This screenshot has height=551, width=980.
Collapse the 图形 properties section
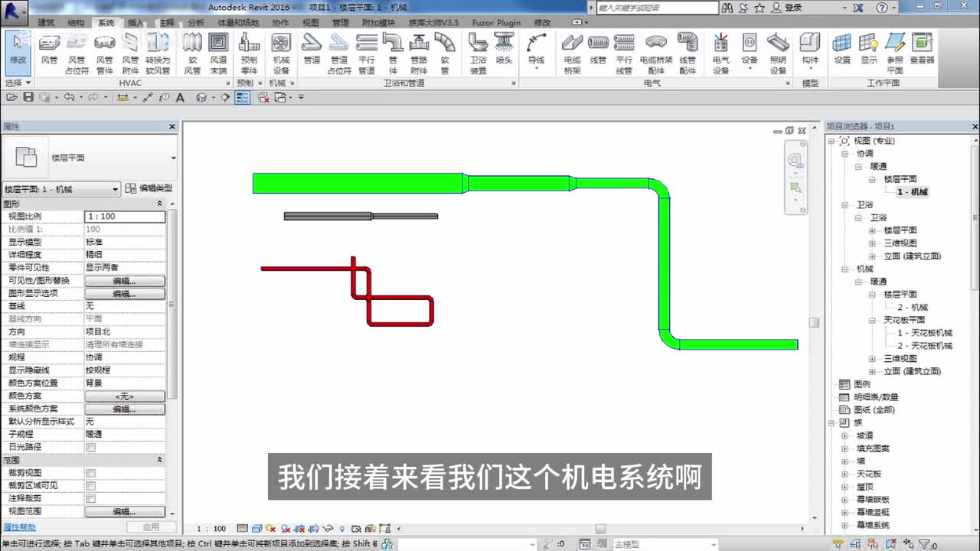pos(160,204)
